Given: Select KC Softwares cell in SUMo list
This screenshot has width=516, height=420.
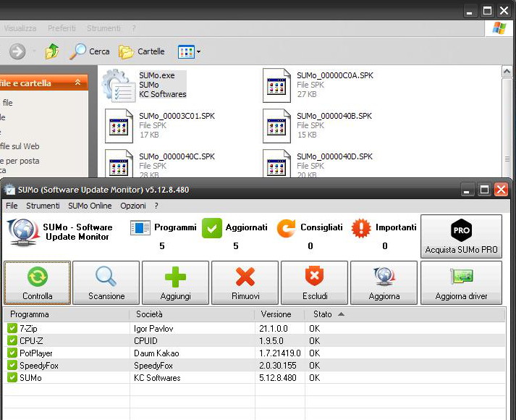Looking at the screenshot, I should 157,377.
